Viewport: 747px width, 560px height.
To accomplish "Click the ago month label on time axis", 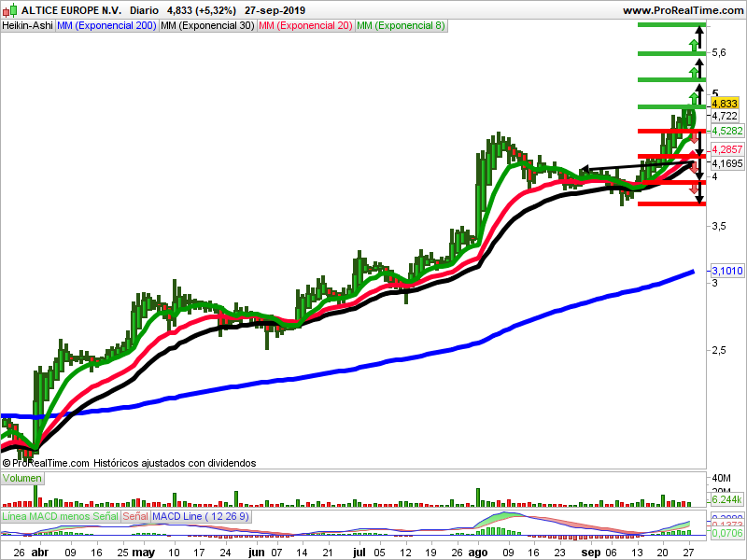I will tap(478, 553).
